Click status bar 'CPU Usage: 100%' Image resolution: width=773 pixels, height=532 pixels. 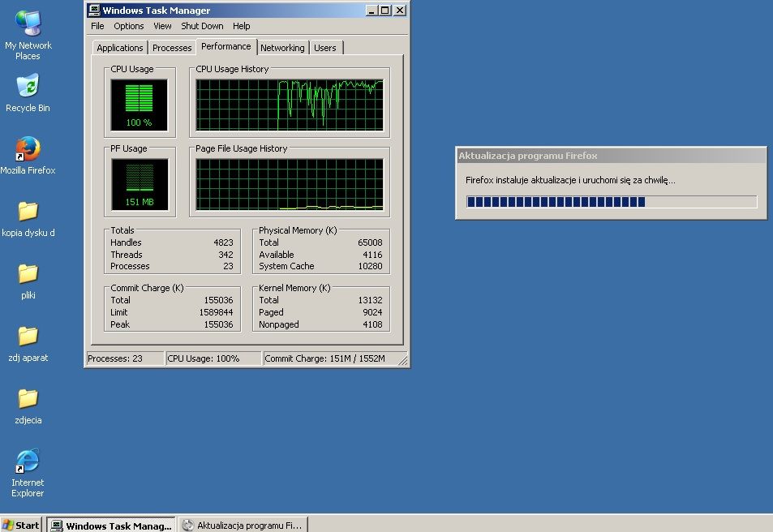click(x=213, y=358)
